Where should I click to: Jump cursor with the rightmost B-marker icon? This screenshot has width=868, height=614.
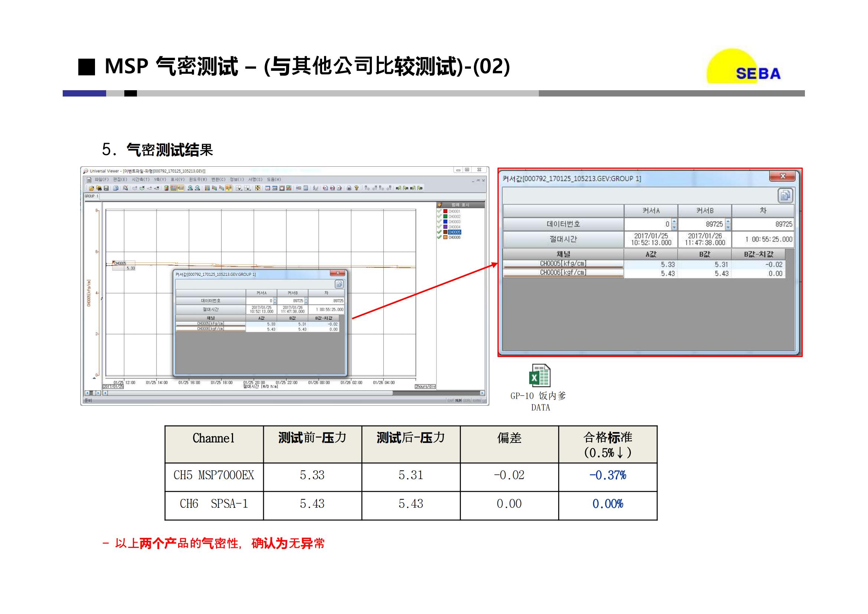420,188
